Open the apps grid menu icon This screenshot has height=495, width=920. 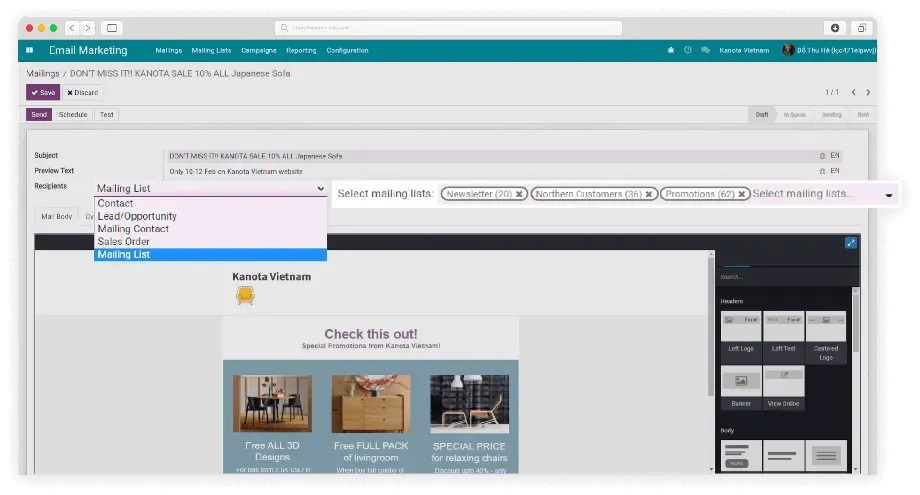point(29,50)
